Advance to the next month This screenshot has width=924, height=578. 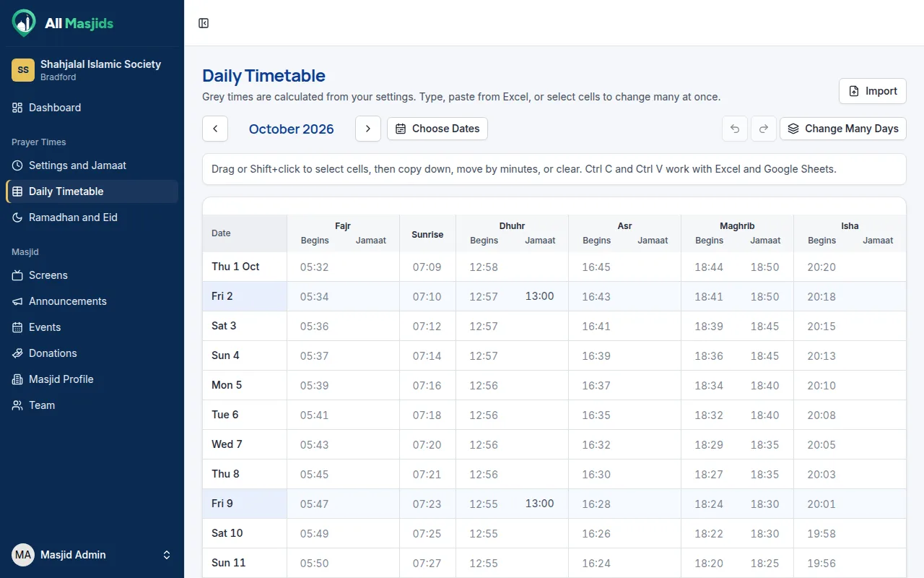tap(368, 129)
